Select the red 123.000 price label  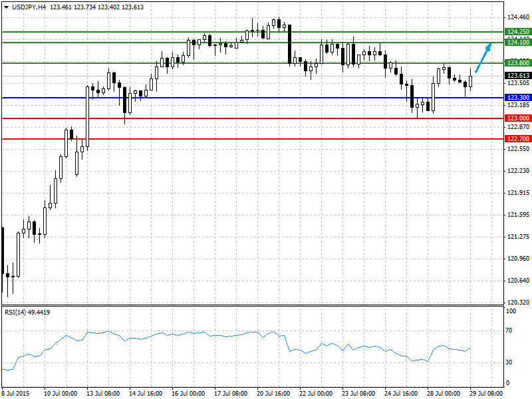click(x=518, y=118)
